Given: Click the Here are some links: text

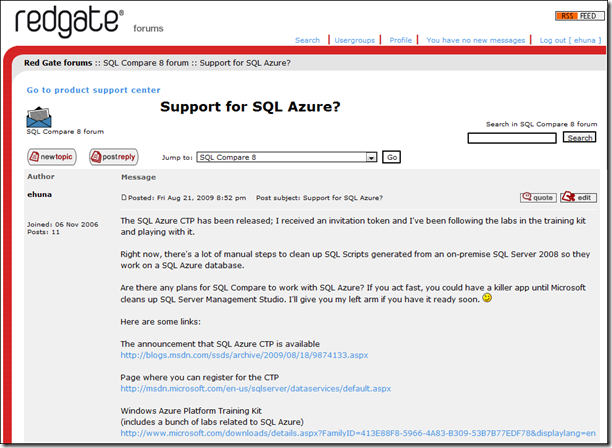Looking at the screenshot, I should [x=160, y=322].
